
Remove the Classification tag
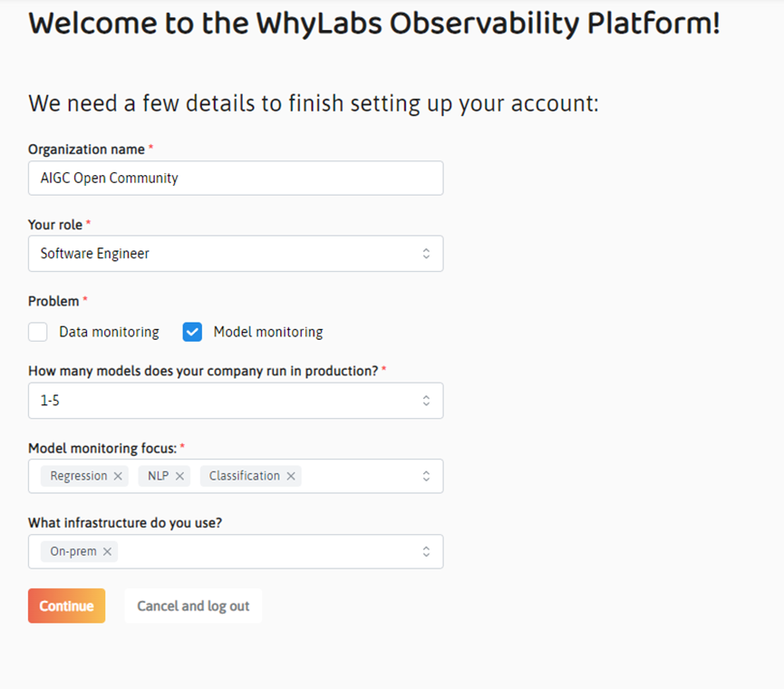pos(291,476)
